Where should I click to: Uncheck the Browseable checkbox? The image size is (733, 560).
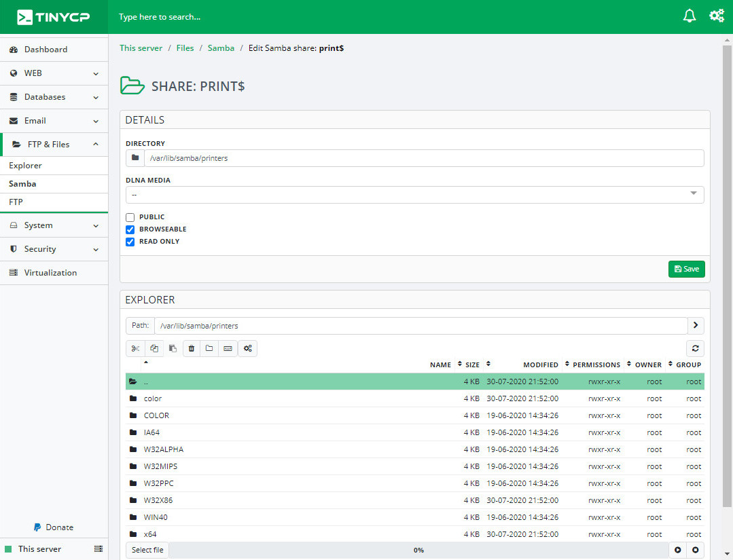[130, 229]
